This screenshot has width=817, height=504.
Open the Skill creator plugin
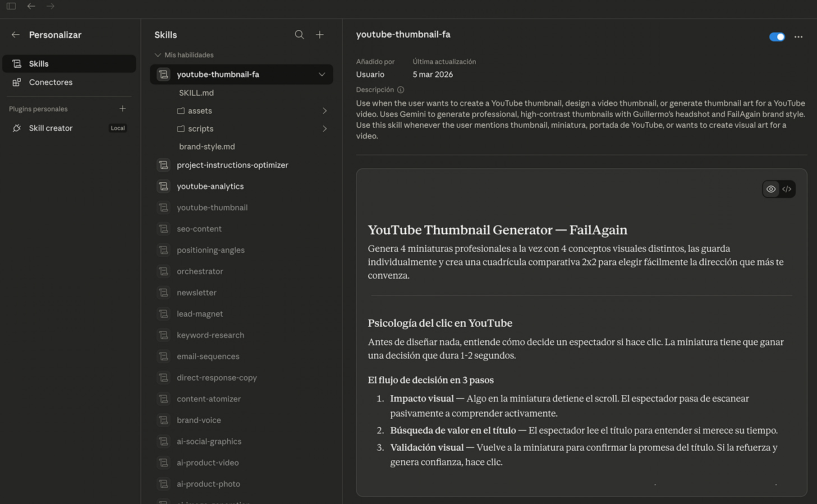coord(69,128)
